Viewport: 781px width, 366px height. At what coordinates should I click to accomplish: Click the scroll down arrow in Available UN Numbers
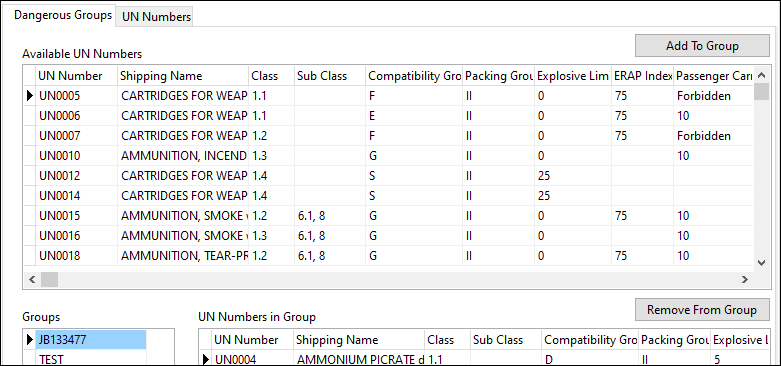(761, 262)
